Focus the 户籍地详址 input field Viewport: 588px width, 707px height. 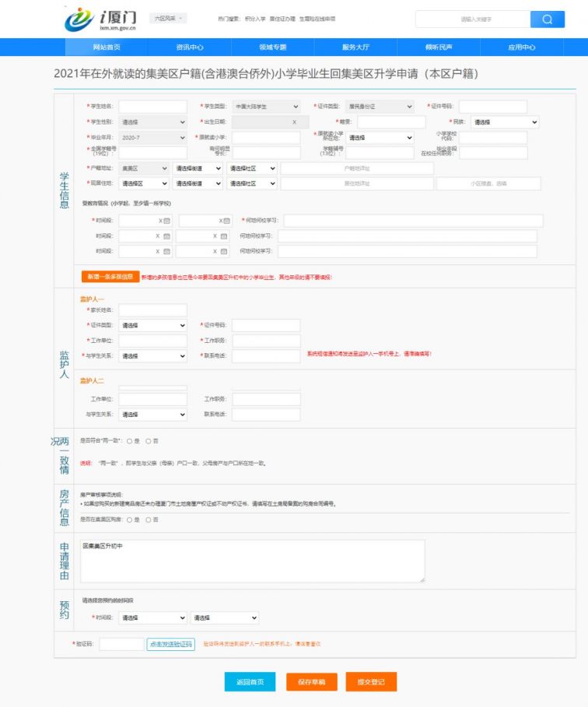click(x=357, y=169)
